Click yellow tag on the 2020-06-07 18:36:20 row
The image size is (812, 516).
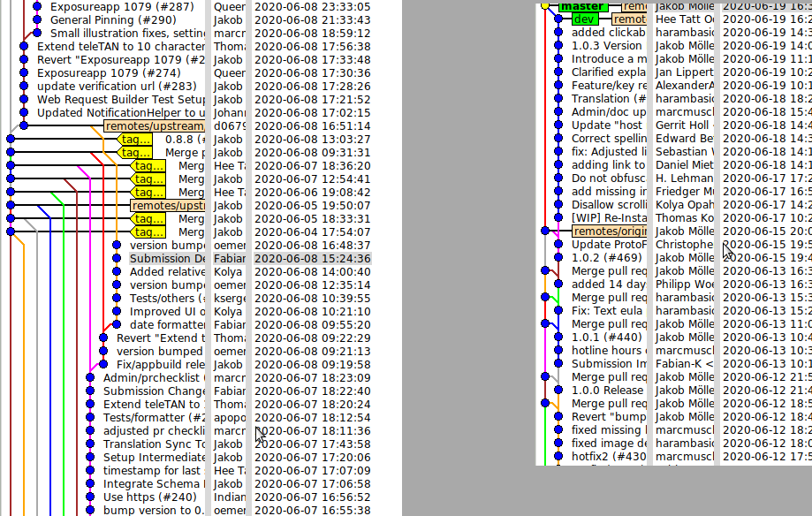click(148, 166)
